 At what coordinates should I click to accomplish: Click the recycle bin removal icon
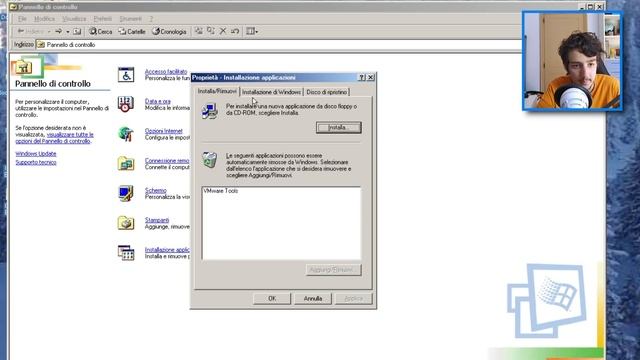[210, 160]
